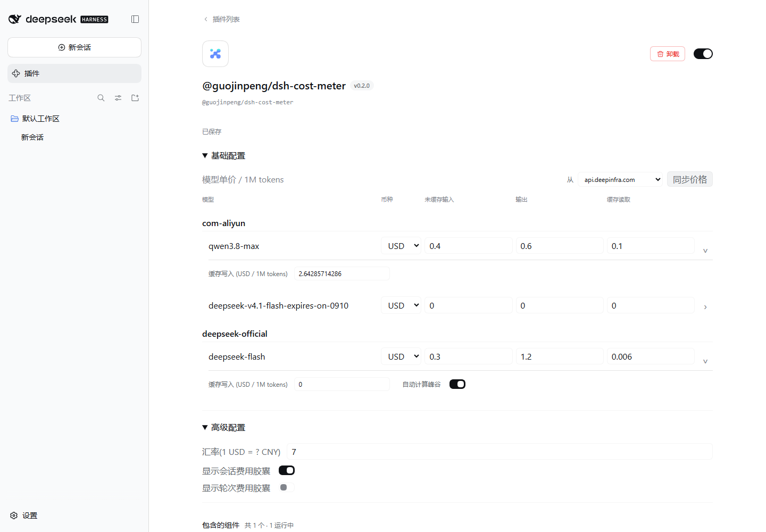
Task: Click the v0.2.0 version badge
Action: click(362, 86)
